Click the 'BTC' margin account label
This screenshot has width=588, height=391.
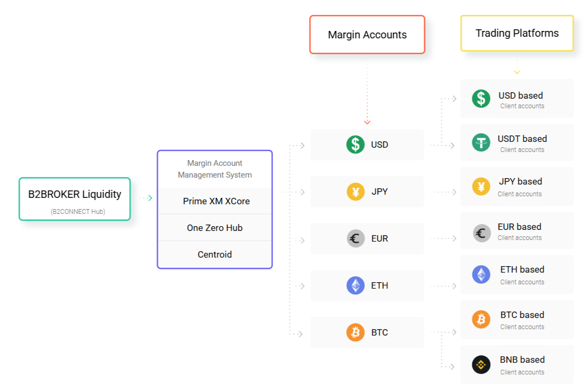click(x=380, y=332)
